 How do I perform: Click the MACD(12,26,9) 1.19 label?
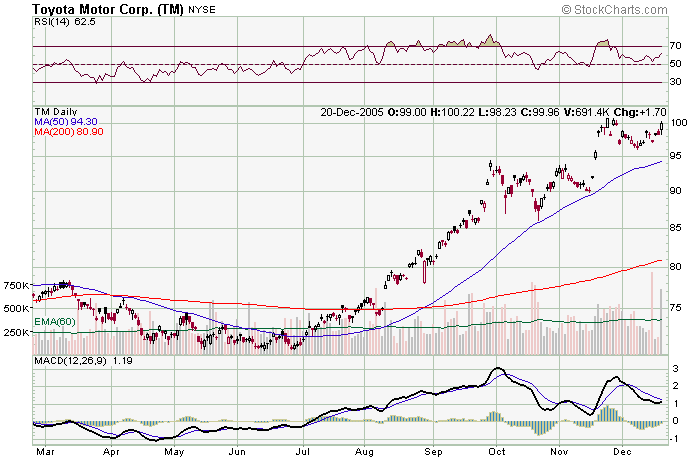[x=83, y=361]
